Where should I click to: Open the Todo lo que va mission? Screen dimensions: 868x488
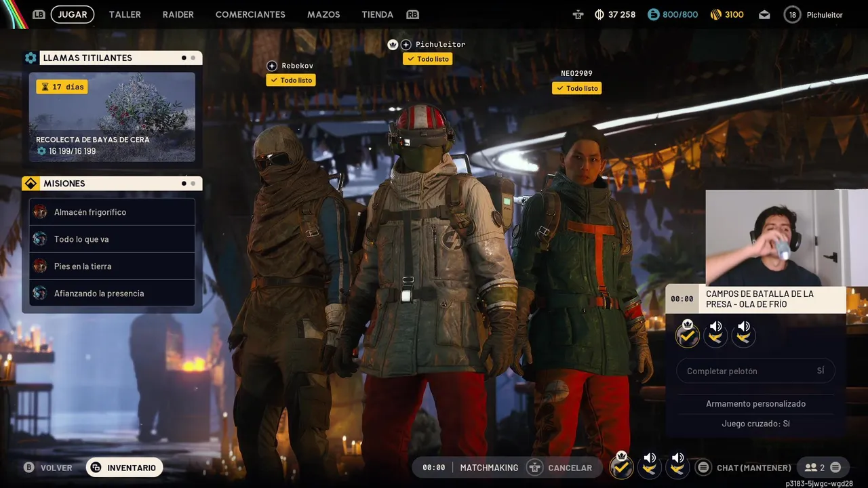(113, 239)
